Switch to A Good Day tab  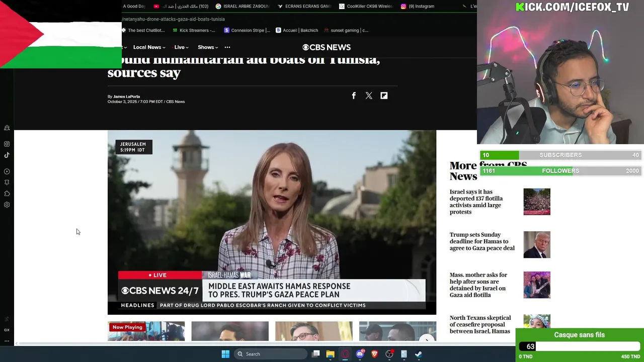pyautogui.click(x=134, y=6)
